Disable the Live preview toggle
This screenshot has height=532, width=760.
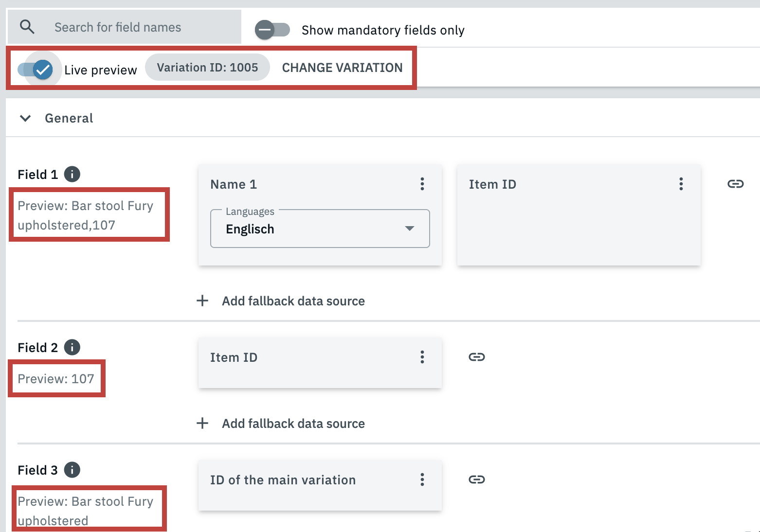(36, 70)
